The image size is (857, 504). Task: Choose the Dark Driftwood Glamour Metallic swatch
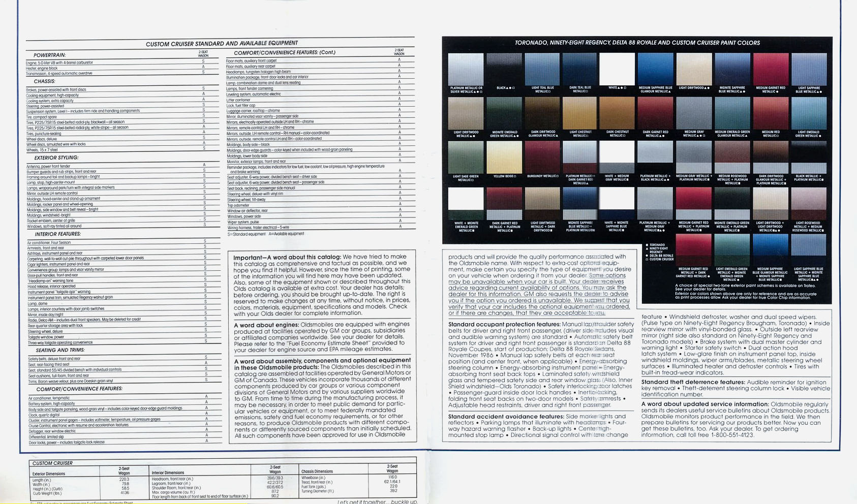[542, 114]
